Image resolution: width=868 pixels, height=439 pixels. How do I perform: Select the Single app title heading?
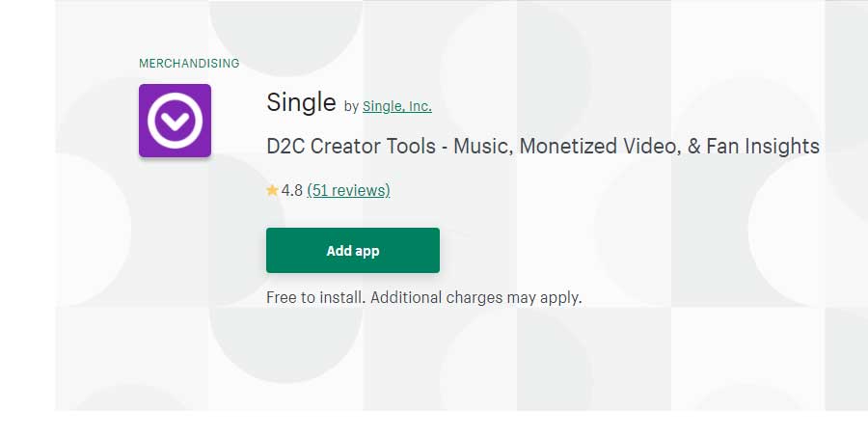tap(301, 102)
